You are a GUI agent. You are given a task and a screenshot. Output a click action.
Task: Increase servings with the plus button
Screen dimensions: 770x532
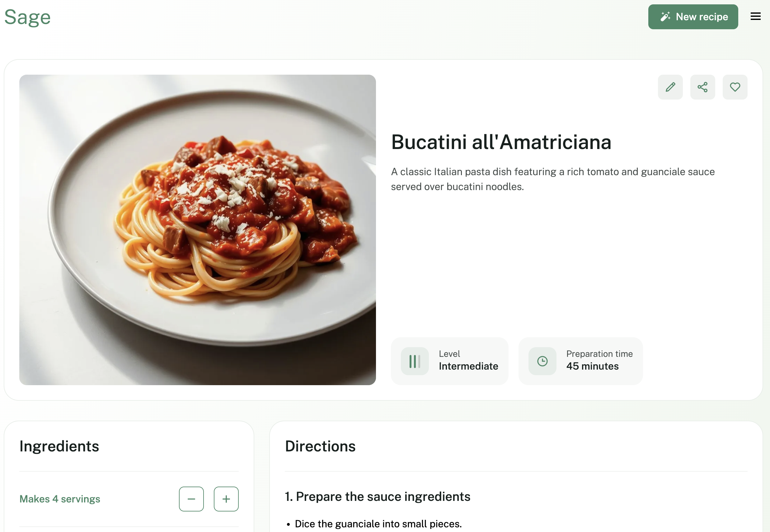click(x=226, y=499)
